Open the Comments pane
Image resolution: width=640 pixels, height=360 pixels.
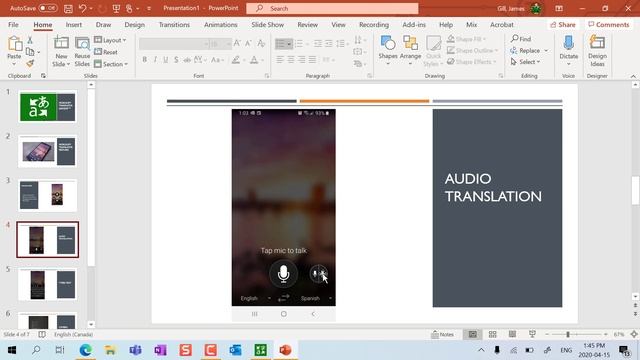click(609, 24)
